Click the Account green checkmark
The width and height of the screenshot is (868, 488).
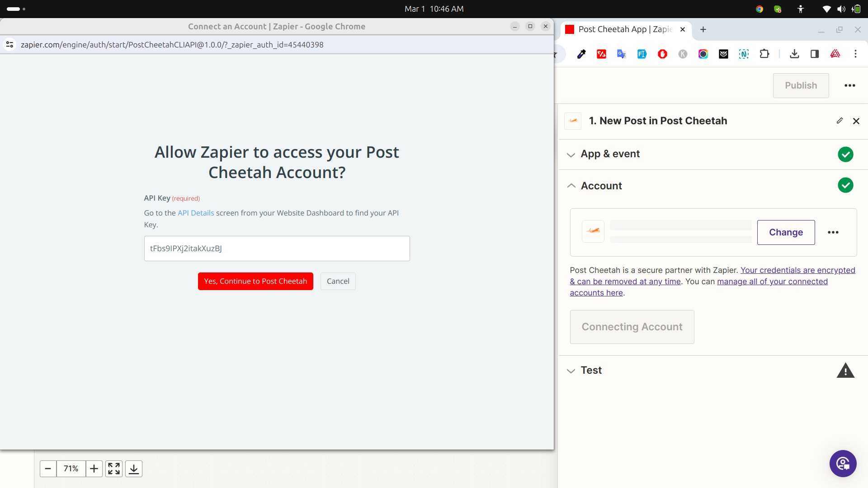pyautogui.click(x=845, y=185)
